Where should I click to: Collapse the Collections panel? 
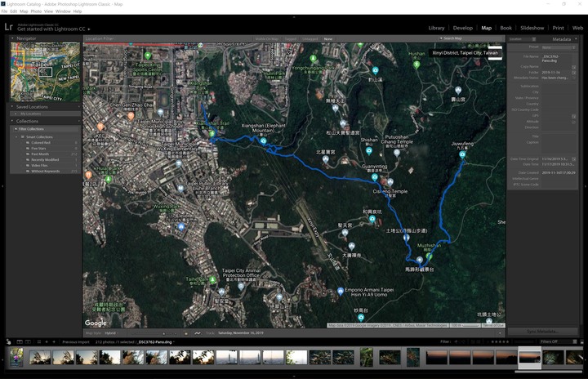tap(12, 121)
